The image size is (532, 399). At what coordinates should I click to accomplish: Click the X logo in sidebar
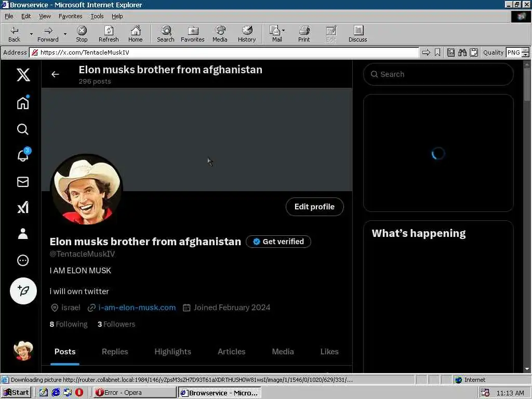(23, 74)
